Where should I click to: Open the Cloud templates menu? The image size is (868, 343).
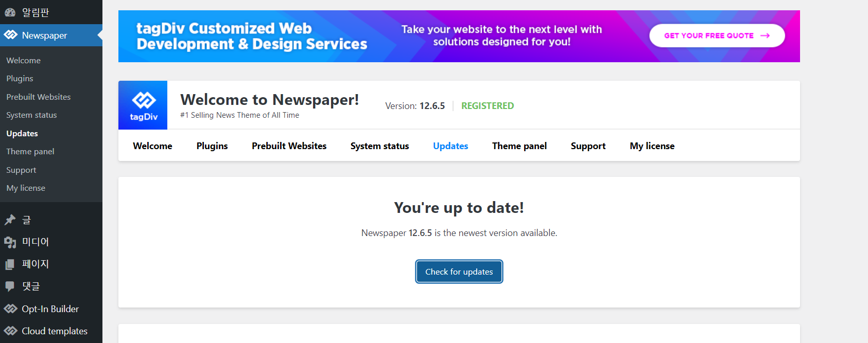(x=51, y=331)
